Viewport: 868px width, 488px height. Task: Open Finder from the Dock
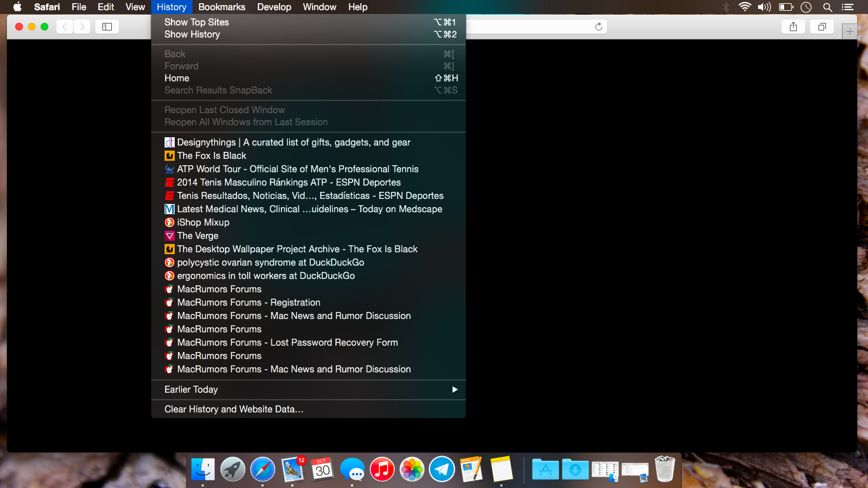click(x=203, y=470)
